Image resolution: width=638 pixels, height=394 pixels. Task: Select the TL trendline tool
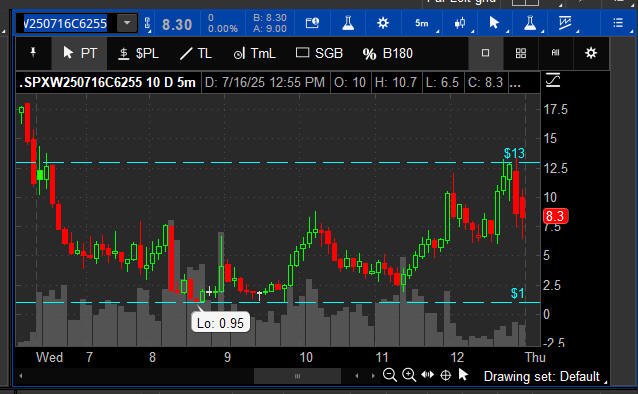(196, 53)
